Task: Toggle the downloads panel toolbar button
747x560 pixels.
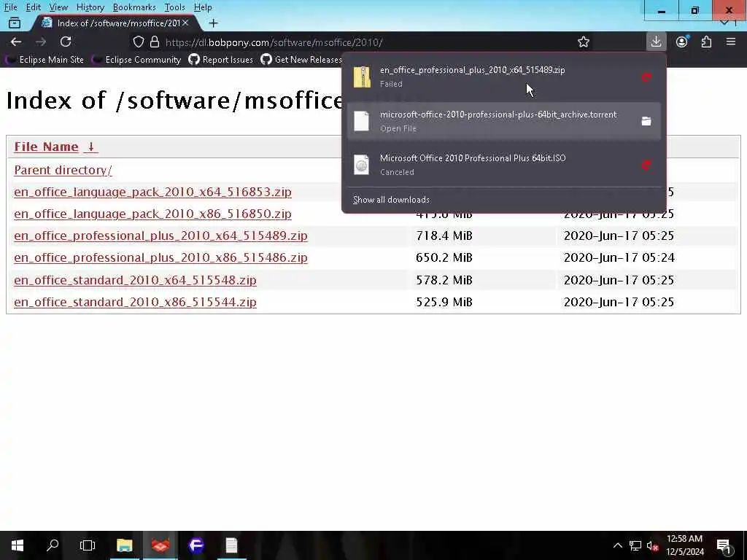Action: tap(656, 42)
